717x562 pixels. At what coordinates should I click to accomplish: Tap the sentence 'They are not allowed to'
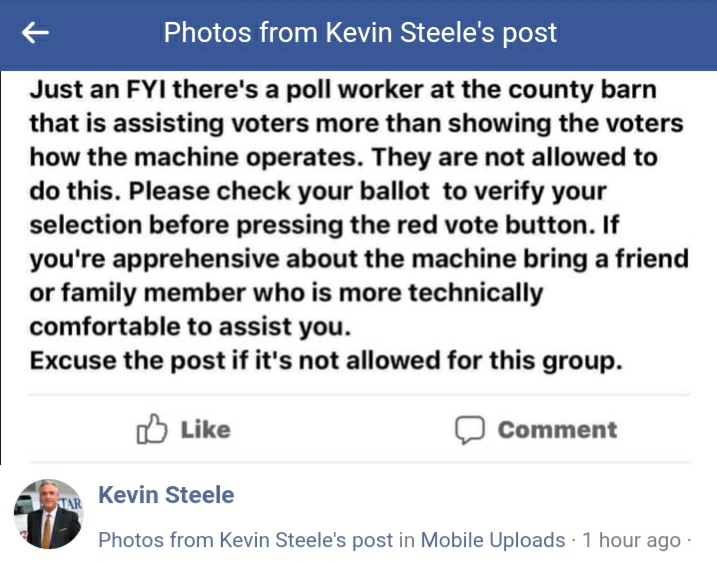coord(515,157)
